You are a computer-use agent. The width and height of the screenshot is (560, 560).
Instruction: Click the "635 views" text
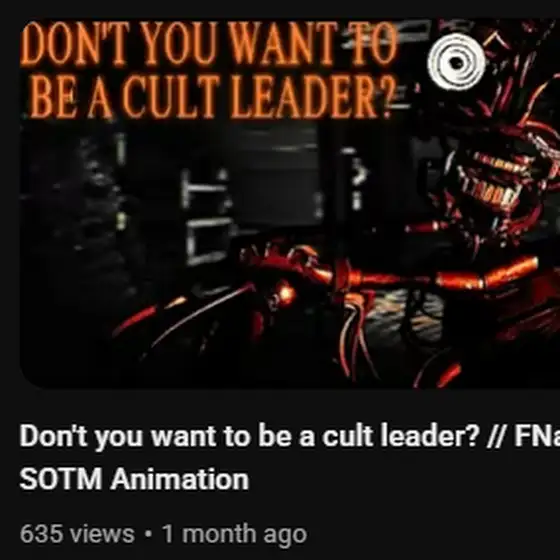pyautogui.click(x=77, y=534)
